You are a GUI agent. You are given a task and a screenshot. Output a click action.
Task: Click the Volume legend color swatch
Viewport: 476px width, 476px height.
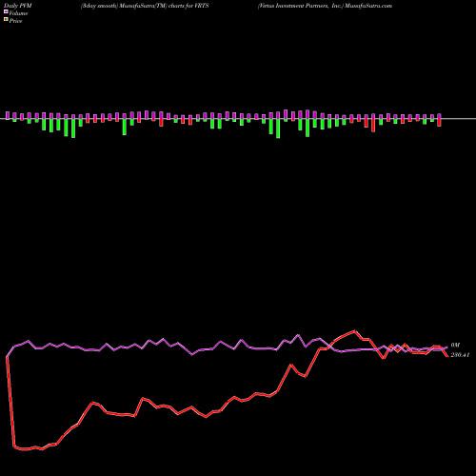pyautogui.click(x=6, y=12)
